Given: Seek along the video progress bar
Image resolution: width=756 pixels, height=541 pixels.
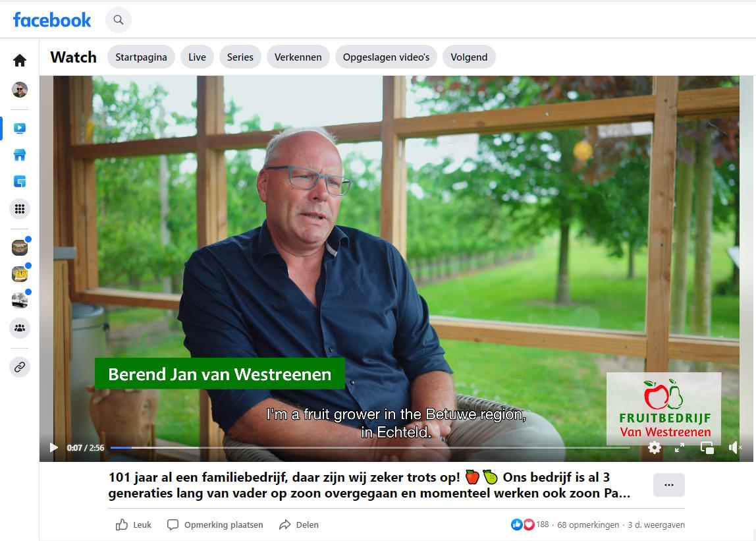Looking at the screenshot, I should pyautogui.click(x=370, y=448).
